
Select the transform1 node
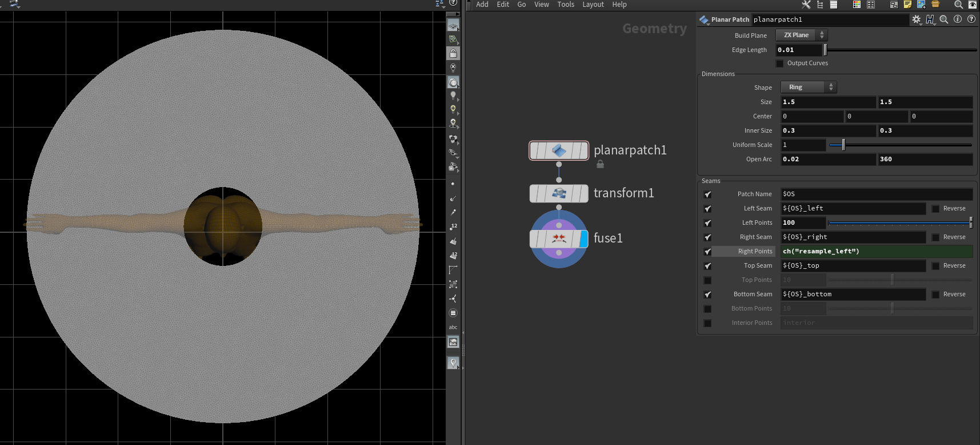point(559,193)
